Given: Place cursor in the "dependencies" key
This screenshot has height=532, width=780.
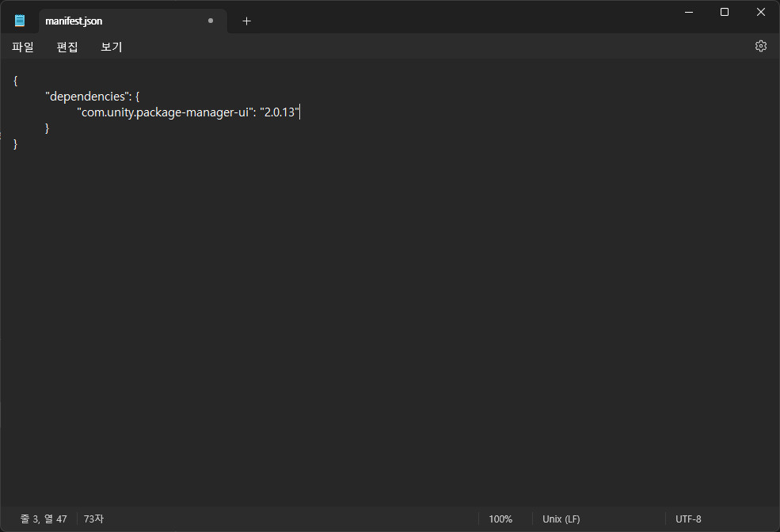Looking at the screenshot, I should pyautogui.click(x=87, y=96).
